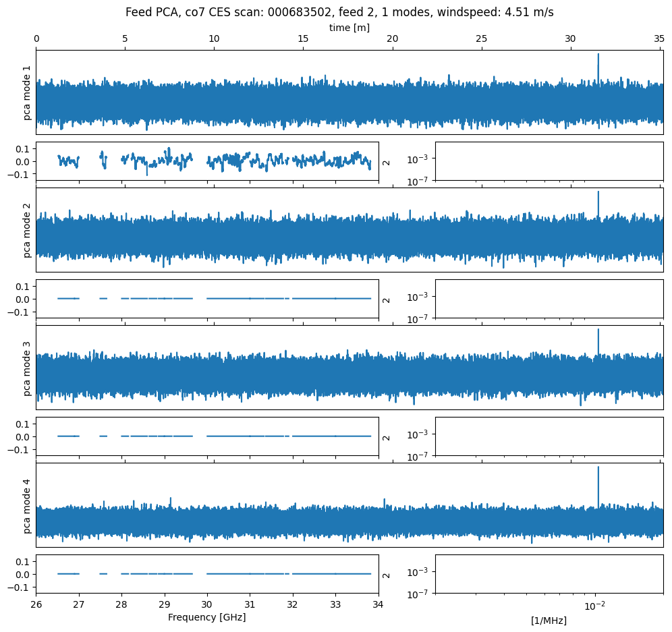Click the tall spike in pca mode 2 plot
The image size is (672, 632).
[x=598, y=201]
